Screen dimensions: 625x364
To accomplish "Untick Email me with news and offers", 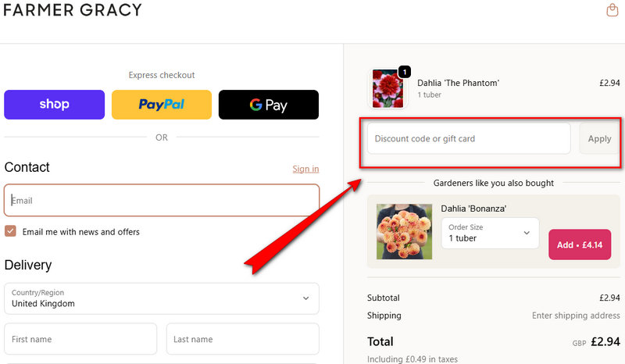I will point(11,231).
